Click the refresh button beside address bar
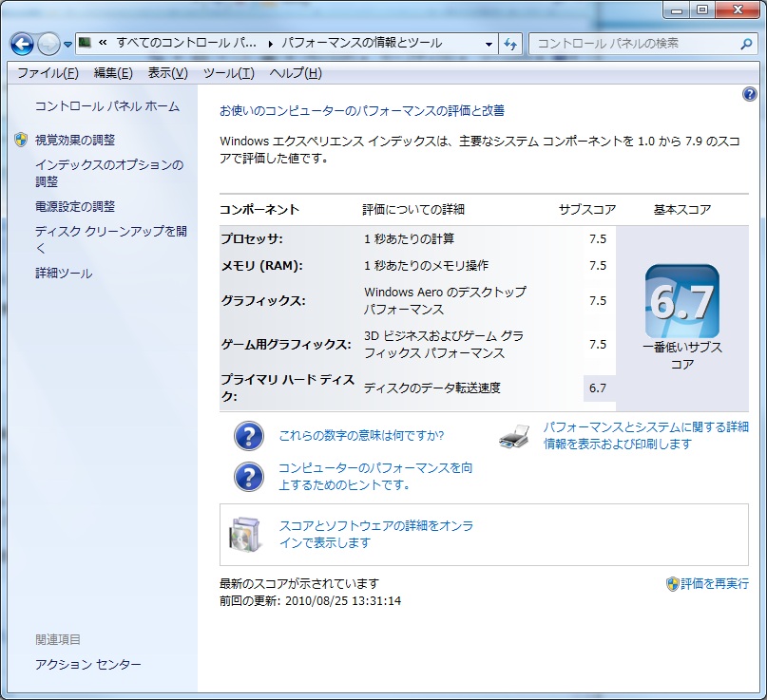Viewport: 767px width, 700px height. pyautogui.click(x=510, y=44)
